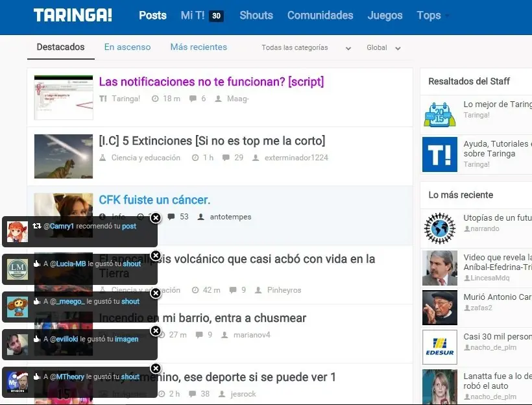The image size is (532, 405).
Task: Open Ayuda, Tutoriales sobre Taringa
Action: [x=498, y=149]
